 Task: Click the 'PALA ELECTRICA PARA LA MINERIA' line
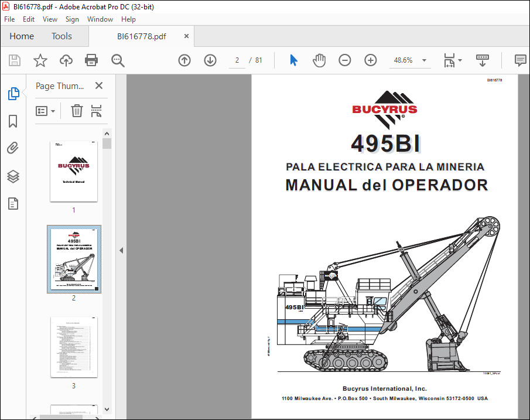385,167
